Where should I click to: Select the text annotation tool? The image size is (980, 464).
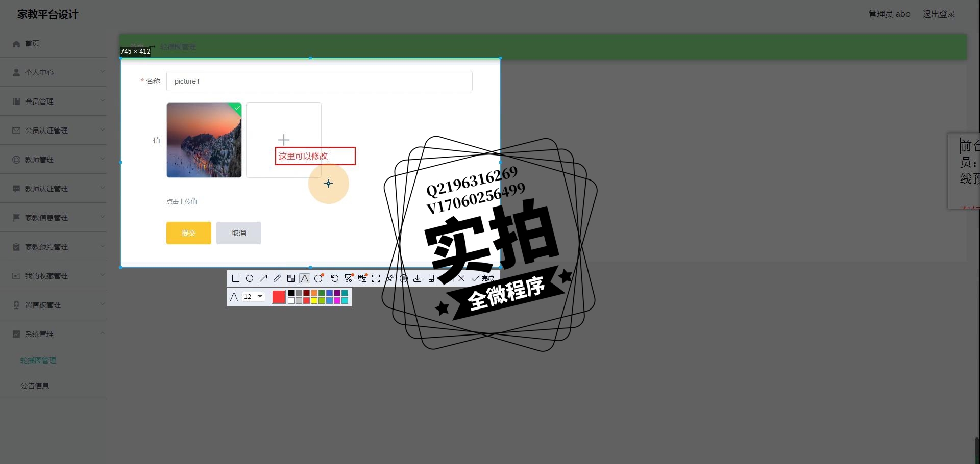(x=305, y=278)
